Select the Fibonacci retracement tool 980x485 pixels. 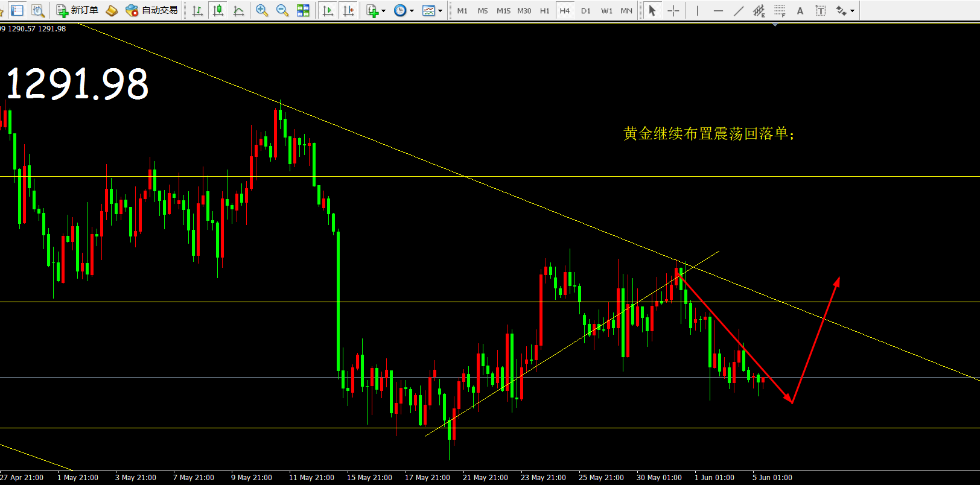780,10
